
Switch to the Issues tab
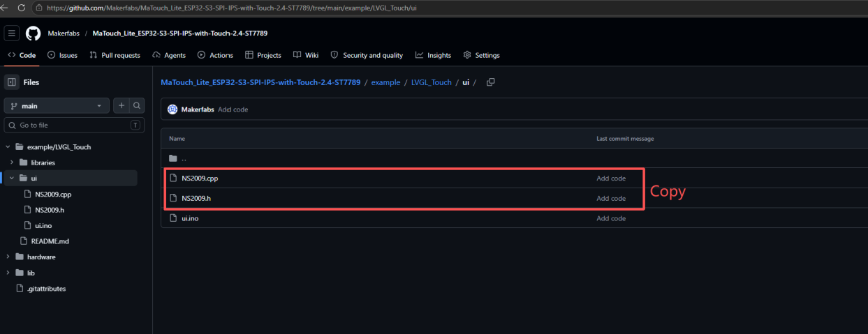pyautogui.click(x=62, y=55)
